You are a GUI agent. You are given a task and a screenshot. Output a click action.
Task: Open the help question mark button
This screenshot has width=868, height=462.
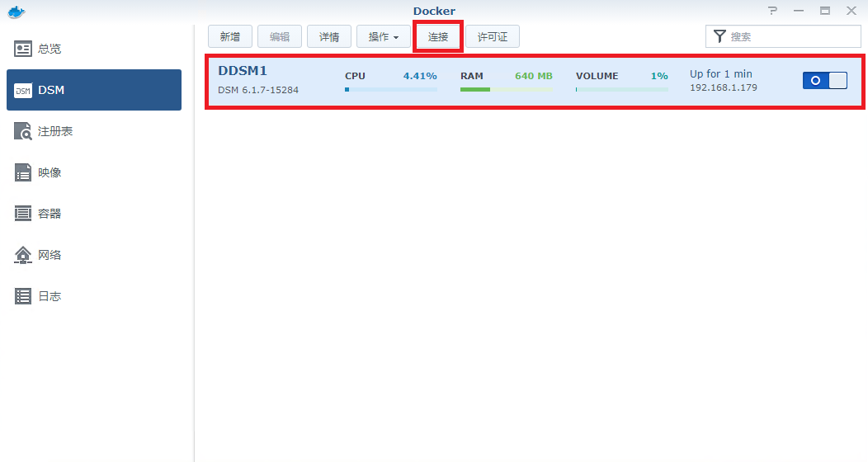pos(772,11)
